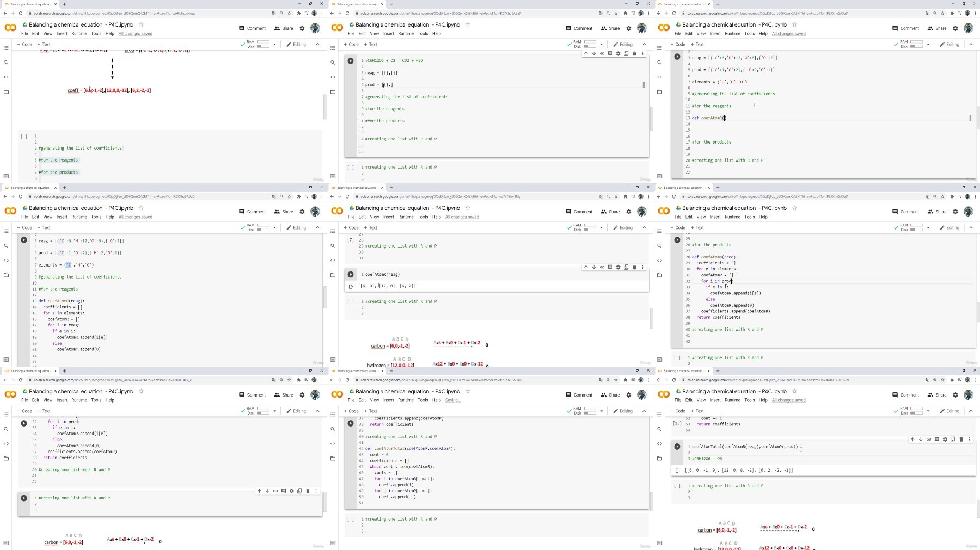Viewport: 980px width, 550px height.
Task: Open account avatar in coefT diagram window
Action: tap(315, 28)
